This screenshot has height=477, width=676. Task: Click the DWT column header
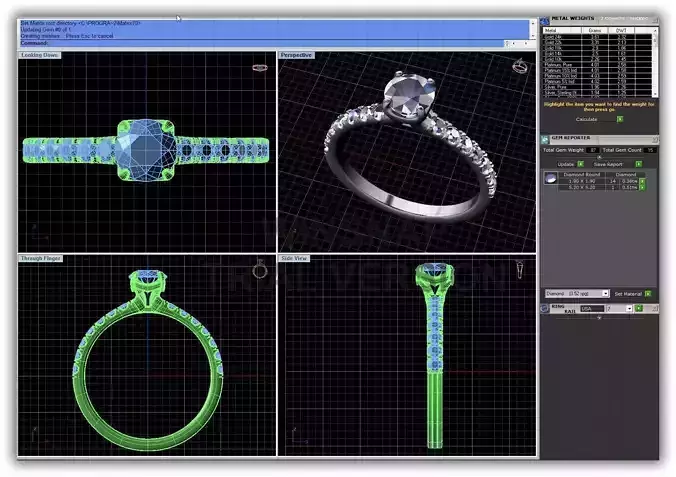pos(621,31)
